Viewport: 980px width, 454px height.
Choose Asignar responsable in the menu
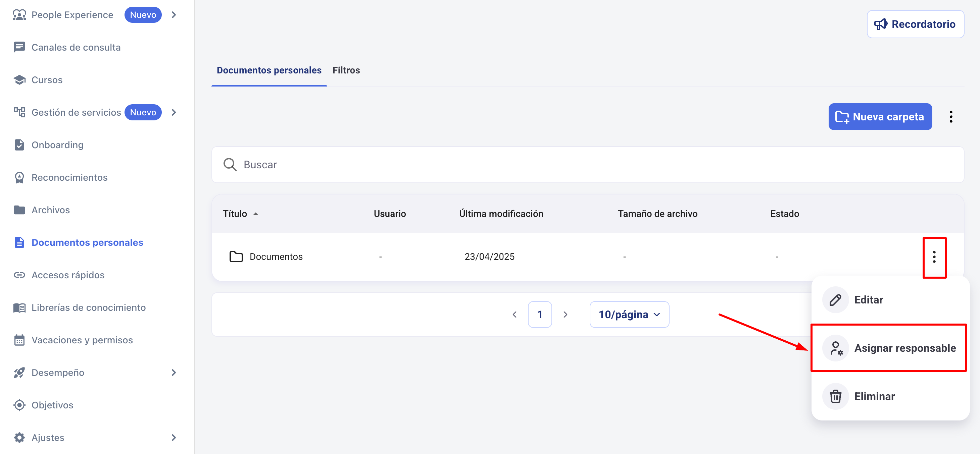coord(890,348)
